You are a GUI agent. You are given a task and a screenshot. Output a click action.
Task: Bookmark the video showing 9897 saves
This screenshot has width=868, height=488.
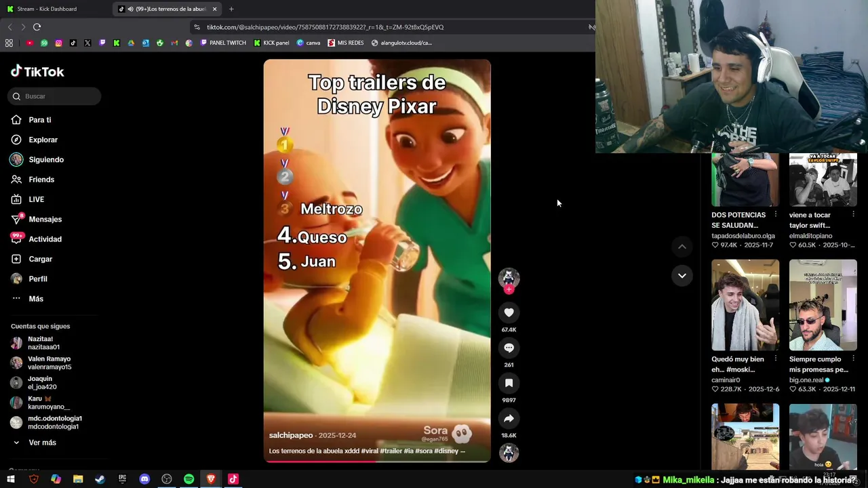509,383
